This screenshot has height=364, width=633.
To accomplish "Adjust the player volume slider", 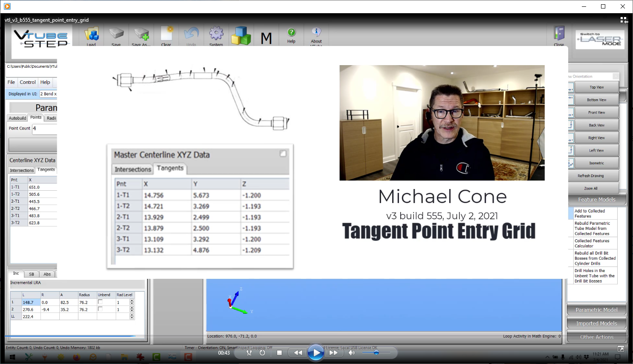I will click(376, 353).
